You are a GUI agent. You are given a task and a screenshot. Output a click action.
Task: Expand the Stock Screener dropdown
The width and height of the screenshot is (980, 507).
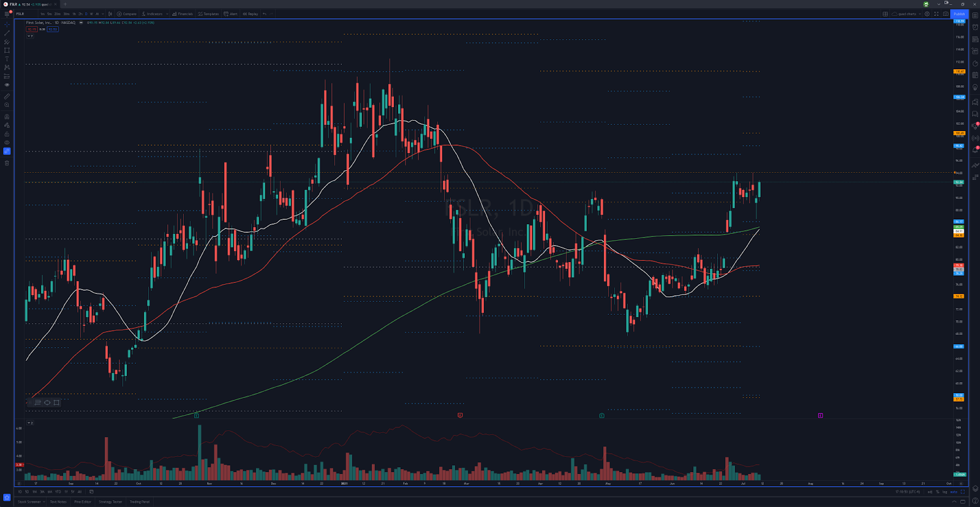coord(44,501)
